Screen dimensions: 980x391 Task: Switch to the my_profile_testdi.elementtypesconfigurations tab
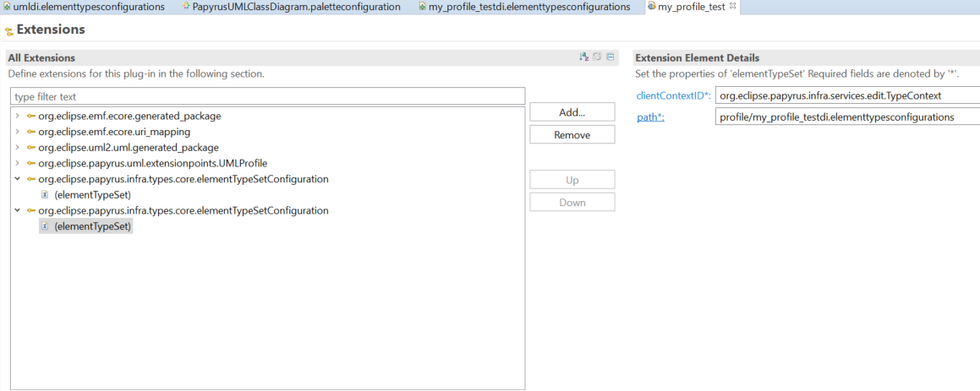click(524, 7)
